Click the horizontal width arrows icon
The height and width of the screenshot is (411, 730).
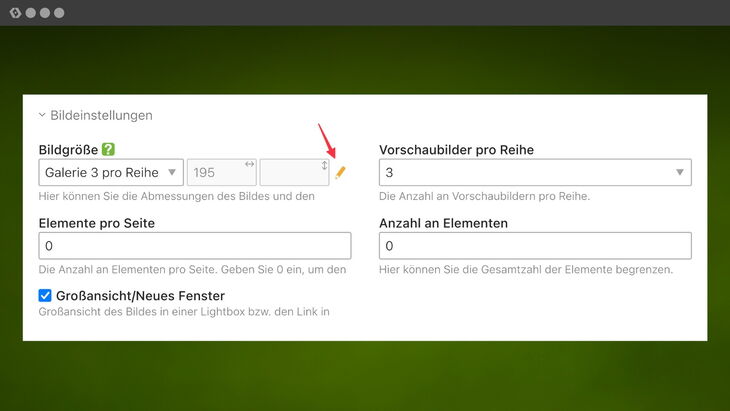250,164
